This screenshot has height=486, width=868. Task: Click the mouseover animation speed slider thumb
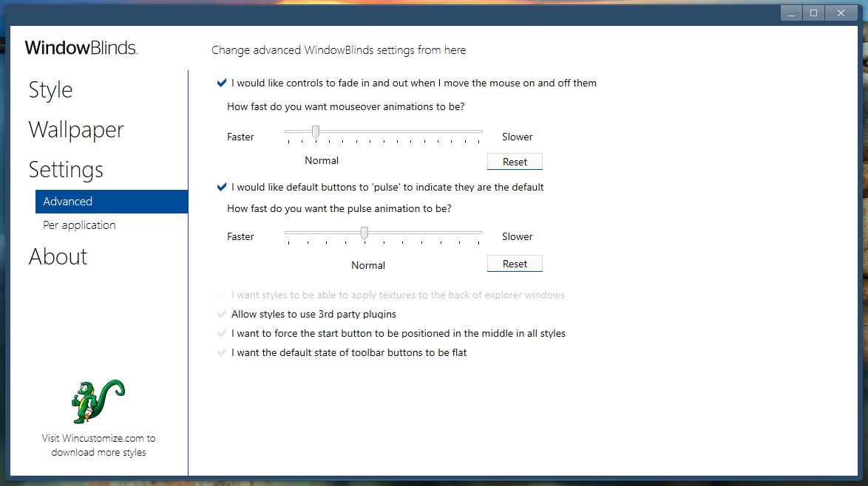(316, 131)
